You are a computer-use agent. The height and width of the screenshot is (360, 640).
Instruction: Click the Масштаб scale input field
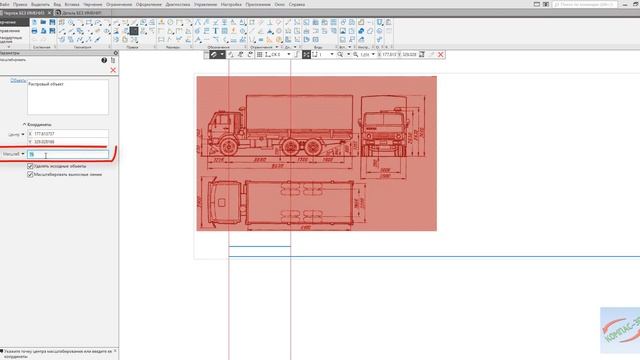click(68, 154)
